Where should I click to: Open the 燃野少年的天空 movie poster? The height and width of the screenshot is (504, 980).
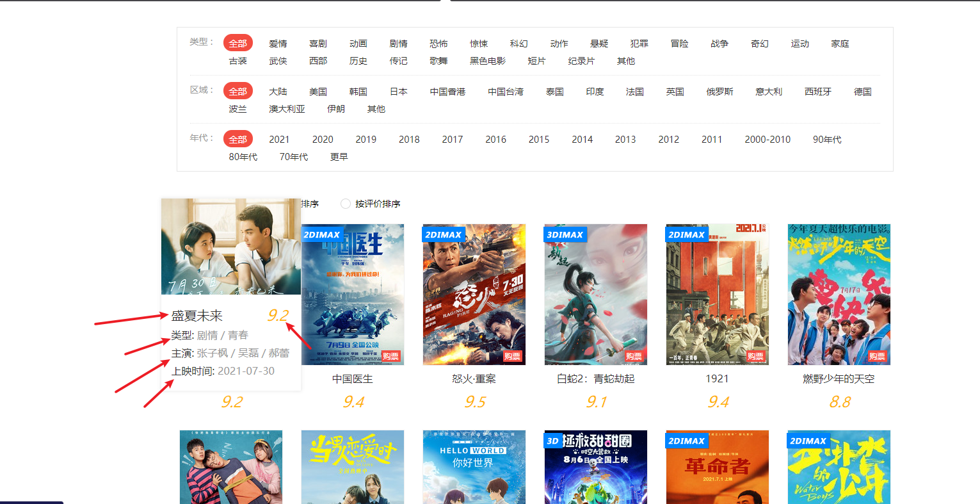pyautogui.click(x=839, y=295)
